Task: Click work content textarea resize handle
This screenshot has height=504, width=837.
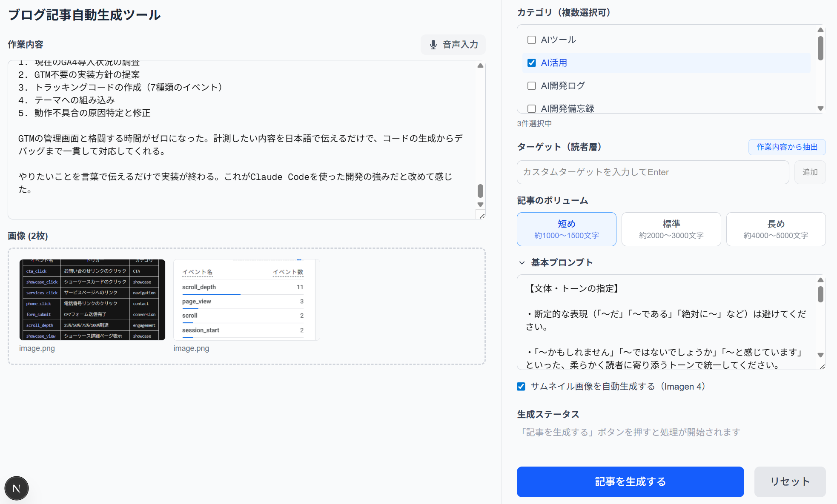Action: pyautogui.click(x=482, y=216)
